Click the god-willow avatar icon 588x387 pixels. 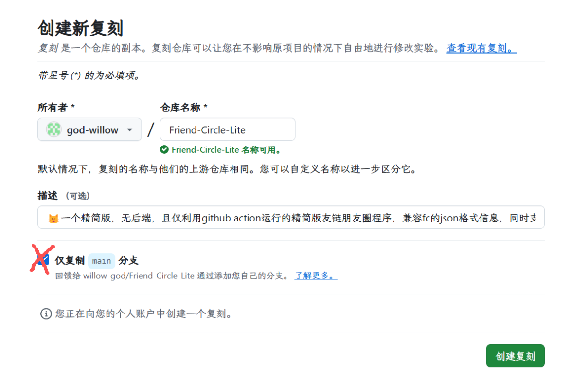[53, 129]
